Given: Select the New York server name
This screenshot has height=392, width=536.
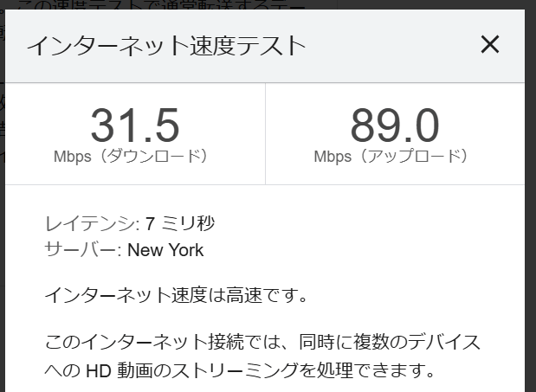Looking at the screenshot, I should point(165,250).
